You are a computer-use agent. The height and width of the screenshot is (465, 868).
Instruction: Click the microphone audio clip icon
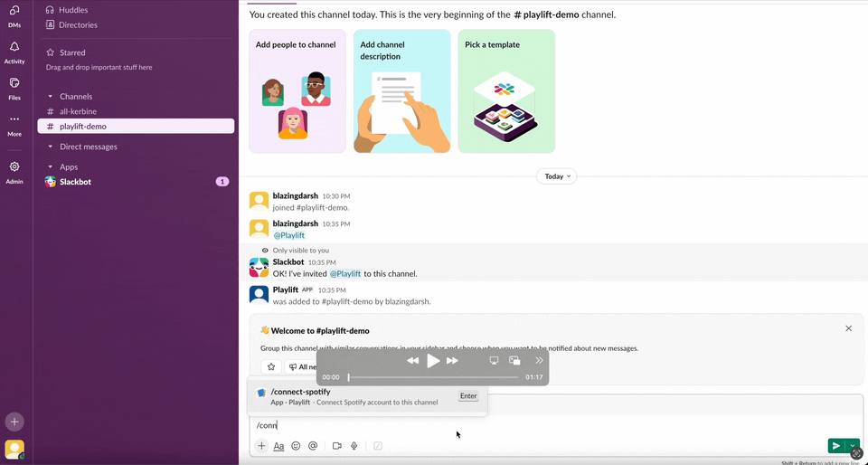point(354,446)
